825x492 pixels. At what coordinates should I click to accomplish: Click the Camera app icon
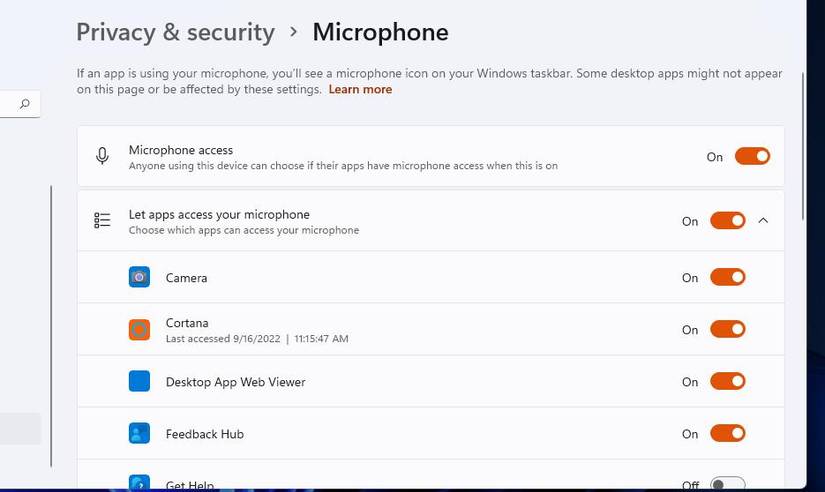pos(139,277)
